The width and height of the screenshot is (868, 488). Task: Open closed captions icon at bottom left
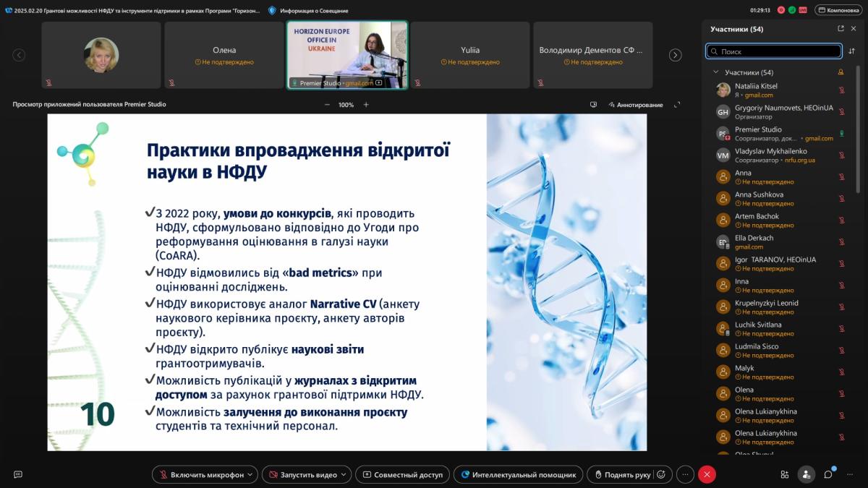[x=18, y=474]
